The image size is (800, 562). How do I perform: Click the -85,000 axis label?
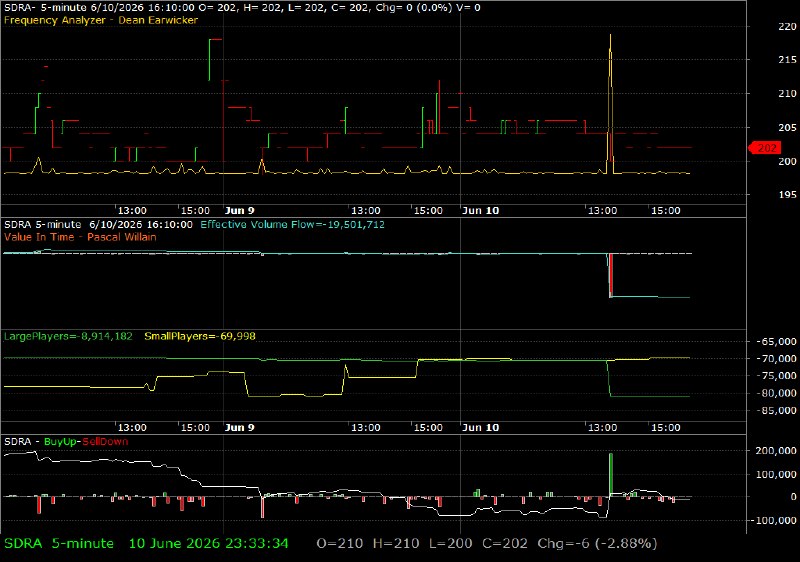pos(777,411)
